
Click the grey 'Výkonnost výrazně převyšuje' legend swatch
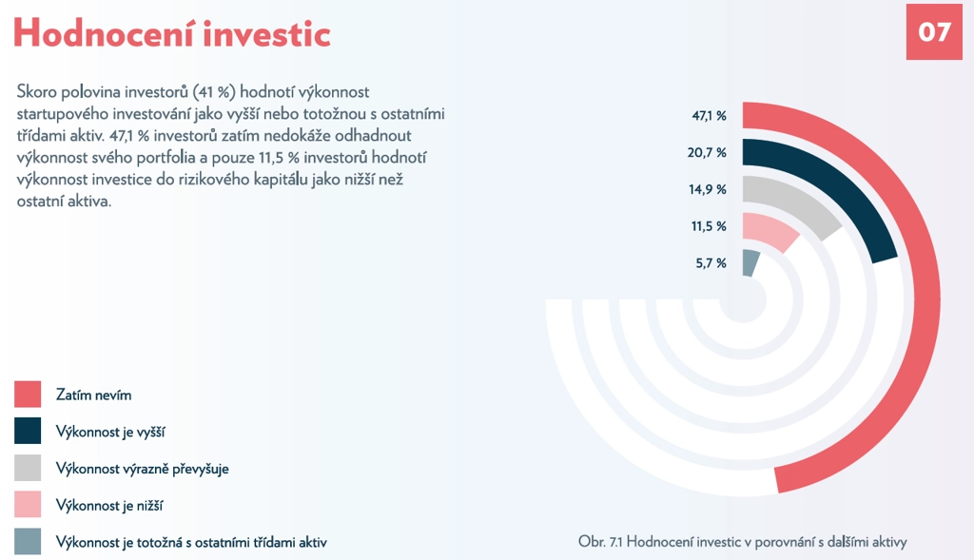[x=28, y=468]
